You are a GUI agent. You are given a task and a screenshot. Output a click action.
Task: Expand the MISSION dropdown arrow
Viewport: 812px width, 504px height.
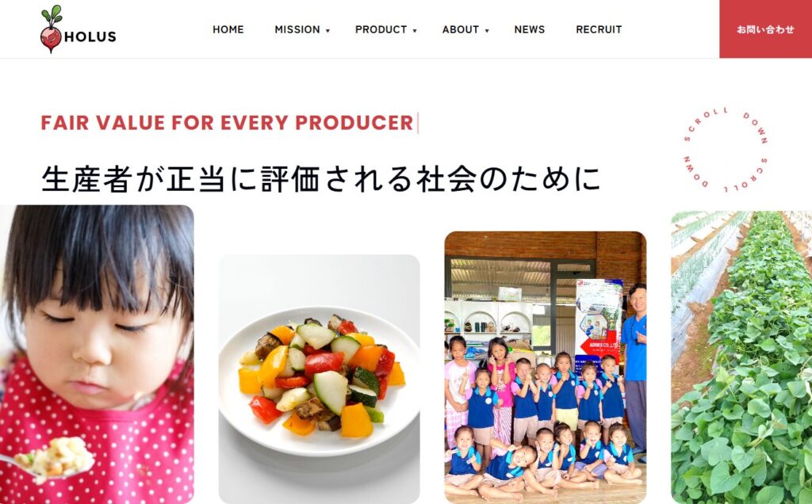327,31
